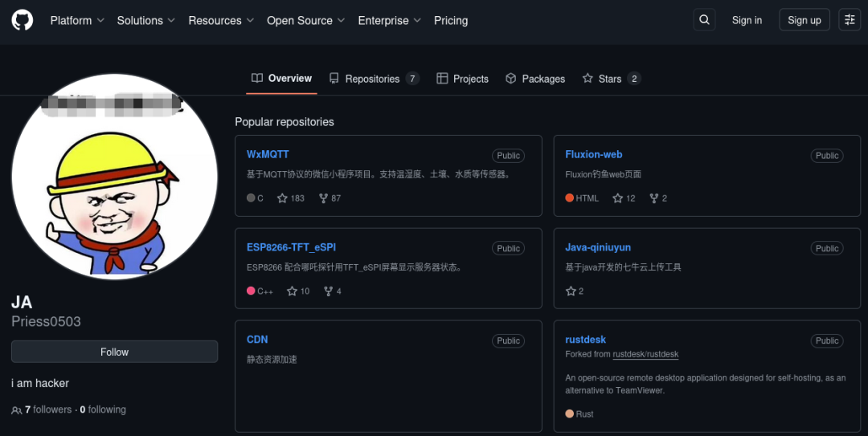Screen dimensions: 868x436
Task: Click the Repositories count badge 7
Action: (411, 79)
